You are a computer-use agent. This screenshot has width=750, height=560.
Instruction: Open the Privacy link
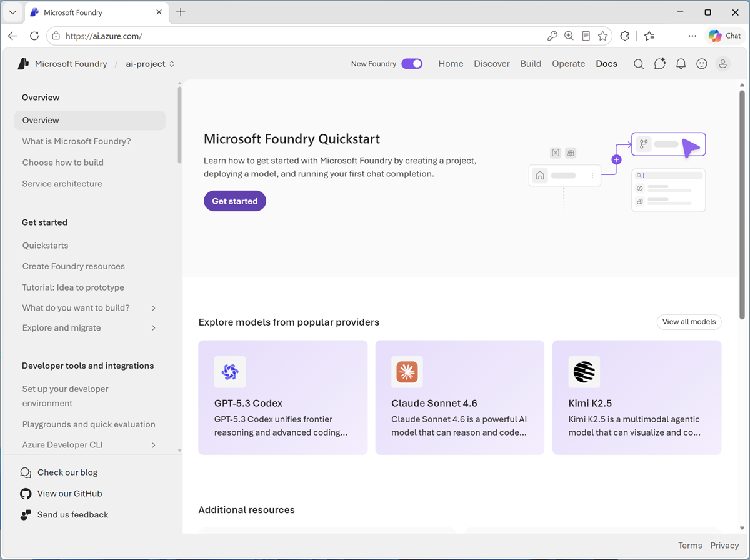coord(724,546)
